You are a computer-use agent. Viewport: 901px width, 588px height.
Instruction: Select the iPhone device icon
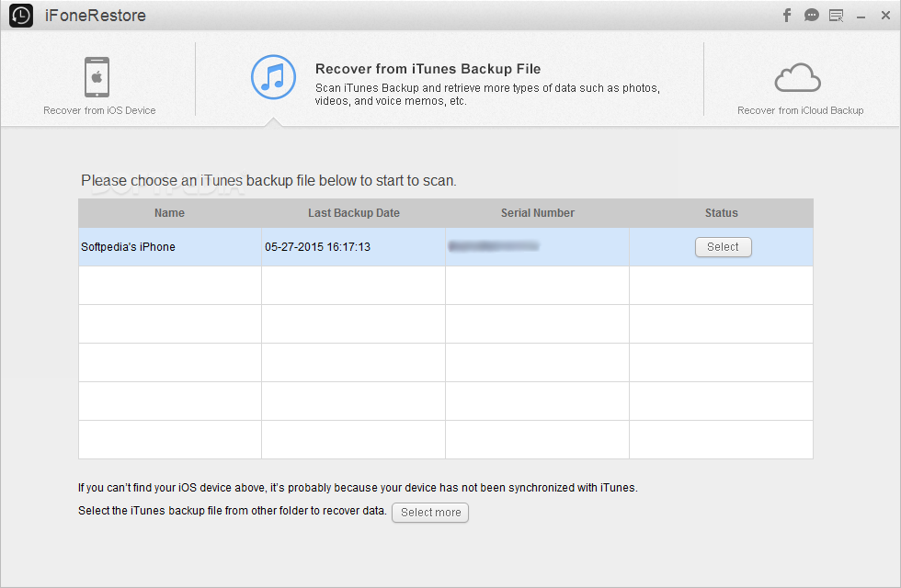pyautogui.click(x=97, y=77)
